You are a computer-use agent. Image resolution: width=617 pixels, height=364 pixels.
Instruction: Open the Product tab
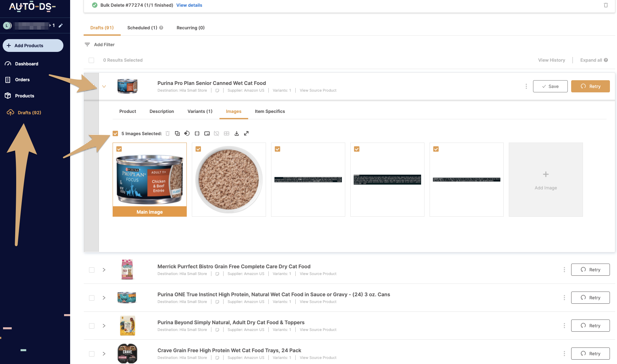[128, 111]
